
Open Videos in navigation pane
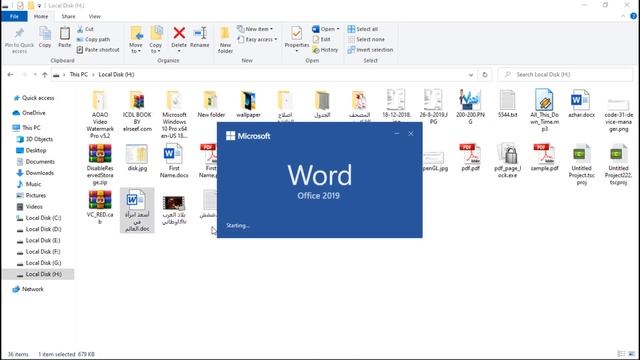(30, 207)
